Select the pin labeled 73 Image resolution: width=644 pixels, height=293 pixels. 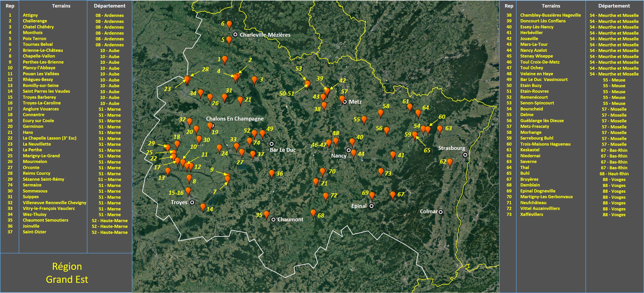click(x=381, y=171)
